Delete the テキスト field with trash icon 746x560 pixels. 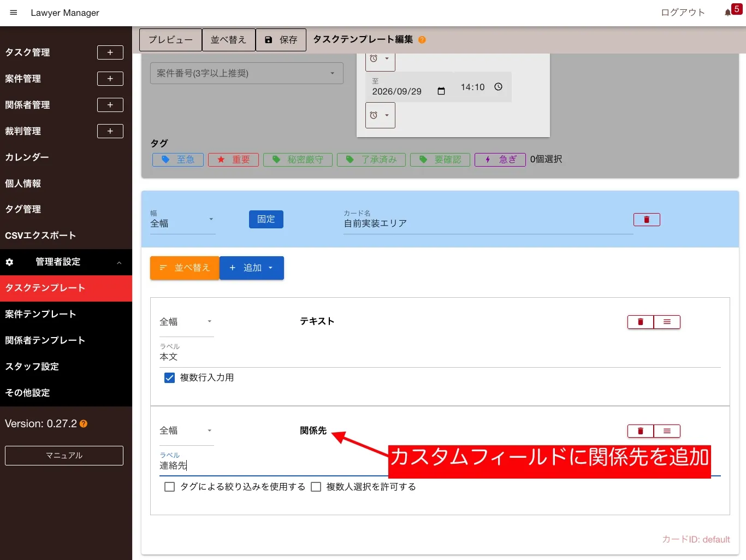[x=641, y=322]
